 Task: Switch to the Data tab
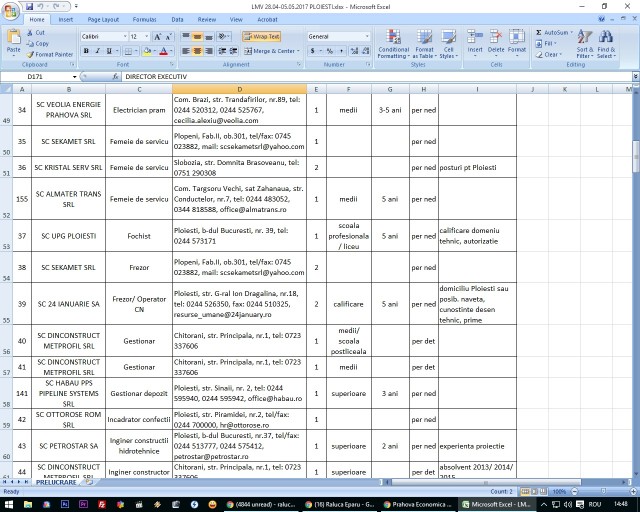(x=177, y=20)
